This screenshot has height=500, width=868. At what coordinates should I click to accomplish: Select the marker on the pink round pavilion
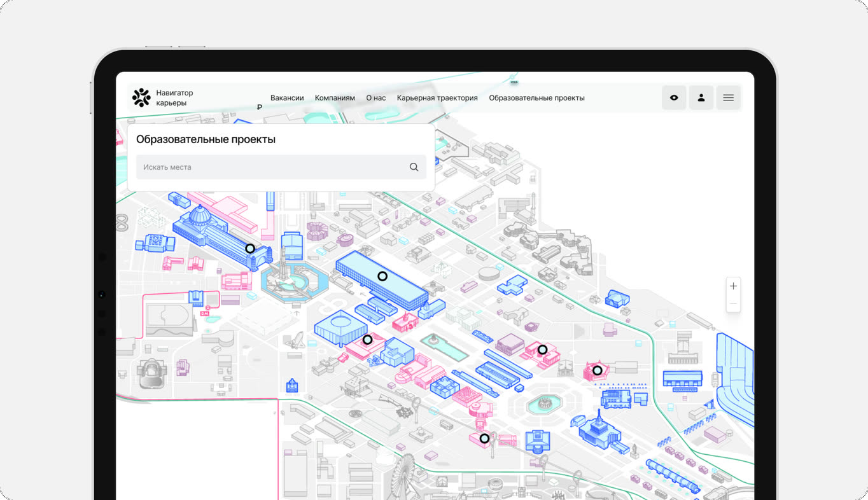[x=598, y=370]
